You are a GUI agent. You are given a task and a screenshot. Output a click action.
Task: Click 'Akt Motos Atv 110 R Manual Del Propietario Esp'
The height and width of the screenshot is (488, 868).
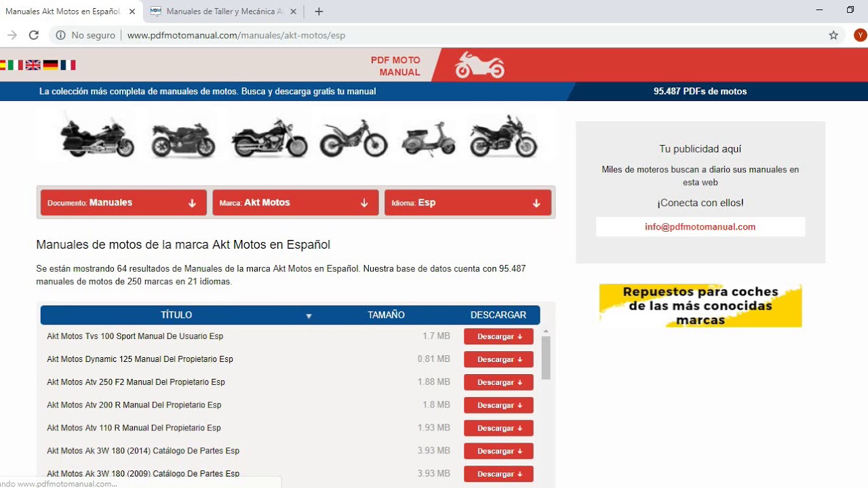pyautogui.click(x=134, y=428)
